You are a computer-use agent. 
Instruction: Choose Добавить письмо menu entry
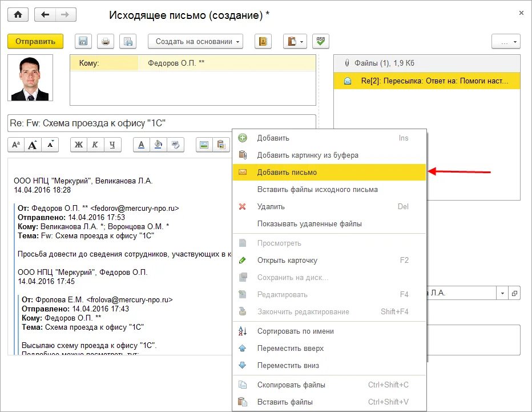click(x=329, y=172)
